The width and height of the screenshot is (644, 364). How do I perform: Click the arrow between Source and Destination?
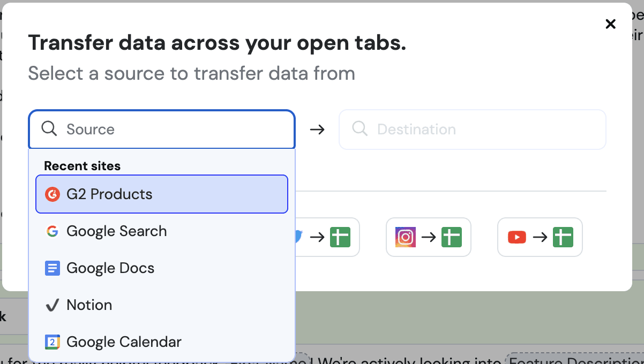[x=317, y=129]
